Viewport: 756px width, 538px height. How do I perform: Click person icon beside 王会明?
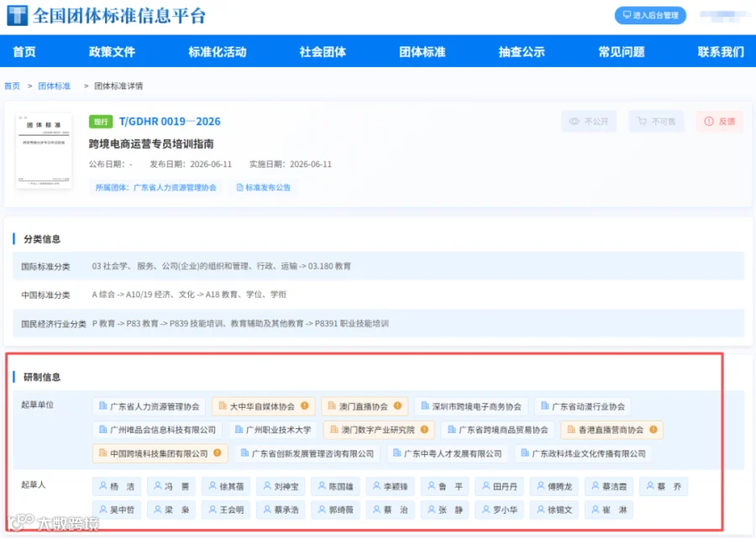213,509
